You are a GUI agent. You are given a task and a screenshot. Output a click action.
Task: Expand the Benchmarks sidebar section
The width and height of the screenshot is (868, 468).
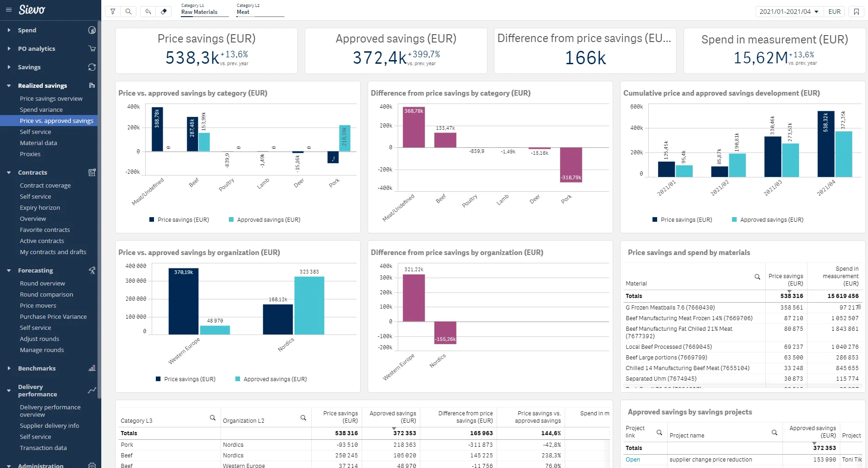coord(9,368)
